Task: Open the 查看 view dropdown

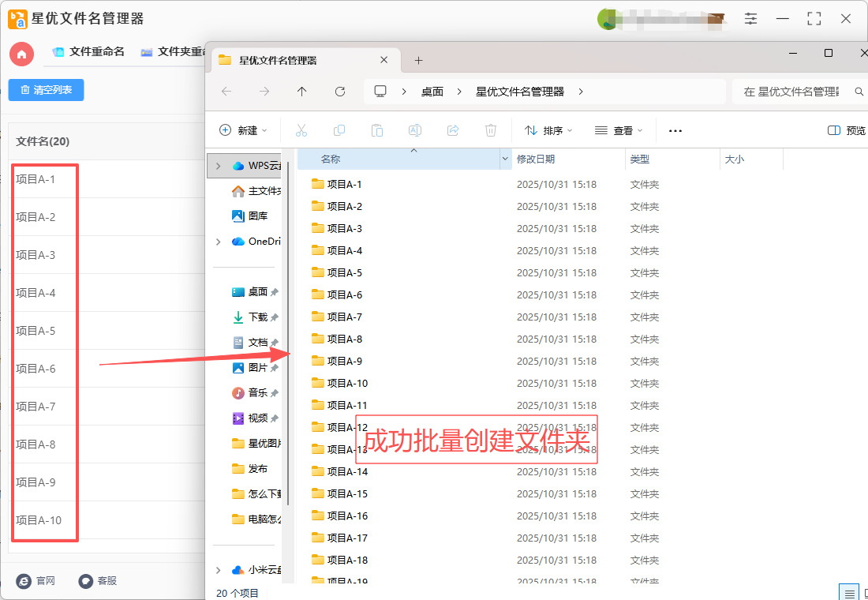Action: point(619,130)
